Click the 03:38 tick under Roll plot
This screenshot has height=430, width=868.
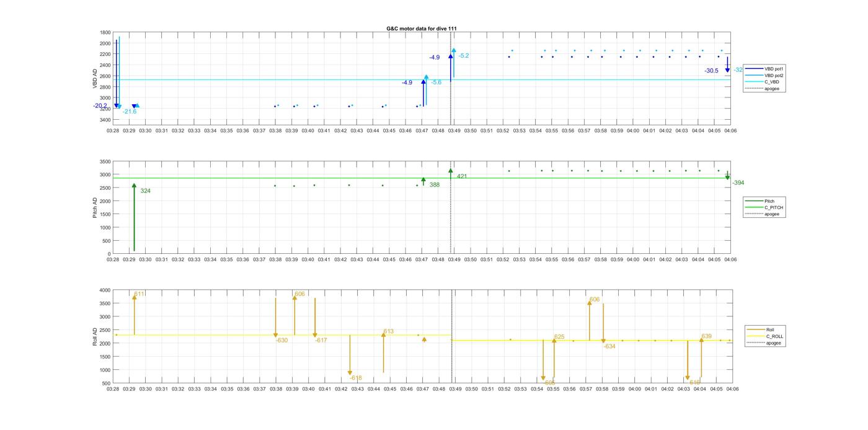coord(276,389)
